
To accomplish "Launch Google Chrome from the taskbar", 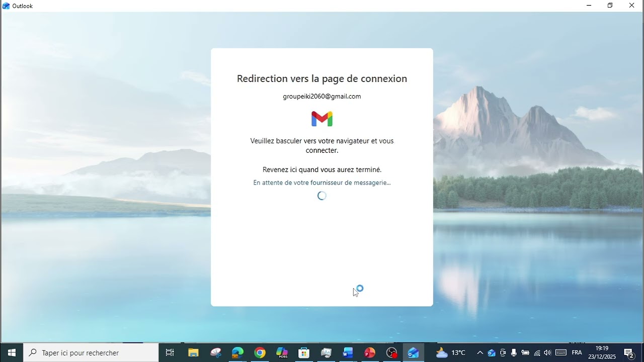I will click(x=260, y=352).
